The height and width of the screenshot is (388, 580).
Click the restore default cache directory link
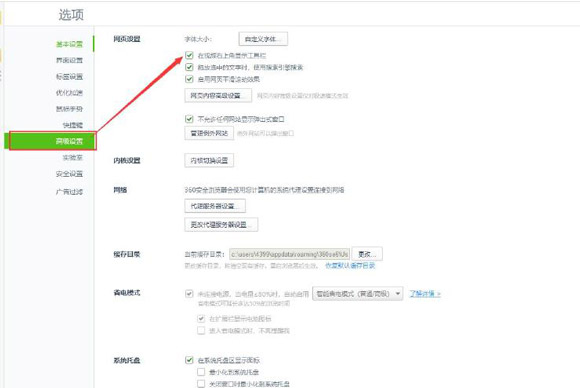pos(350,266)
